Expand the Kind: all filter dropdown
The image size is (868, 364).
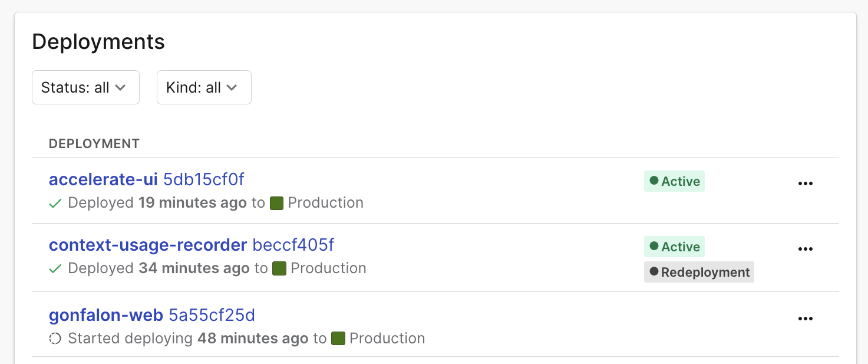(204, 88)
